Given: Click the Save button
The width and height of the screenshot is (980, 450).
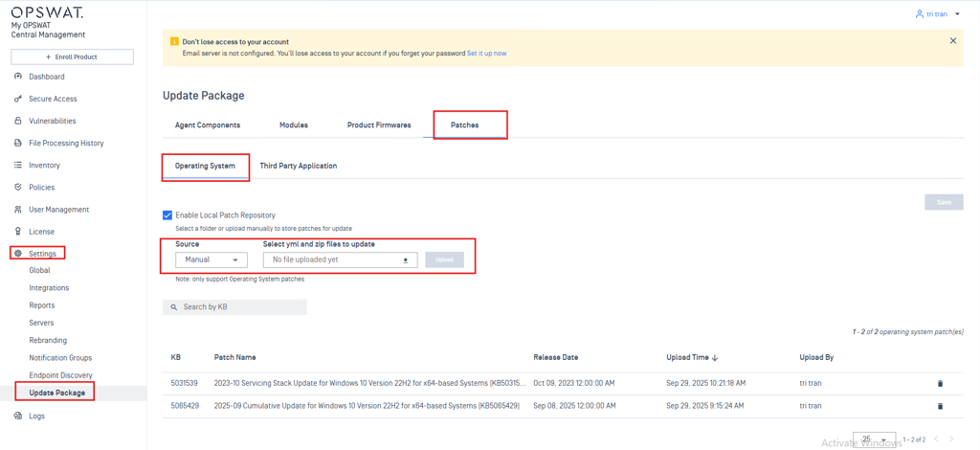Looking at the screenshot, I should 944,202.
